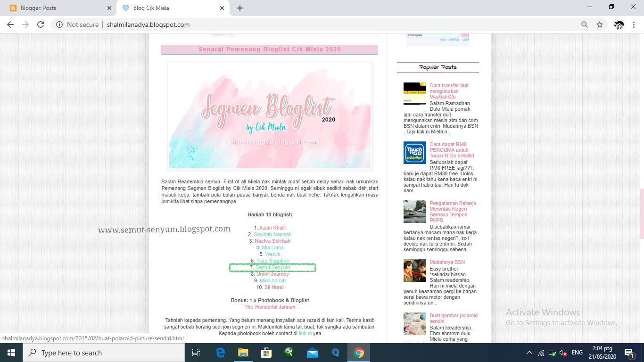
Task: Show hidden system tray icons
Action: point(529,353)
